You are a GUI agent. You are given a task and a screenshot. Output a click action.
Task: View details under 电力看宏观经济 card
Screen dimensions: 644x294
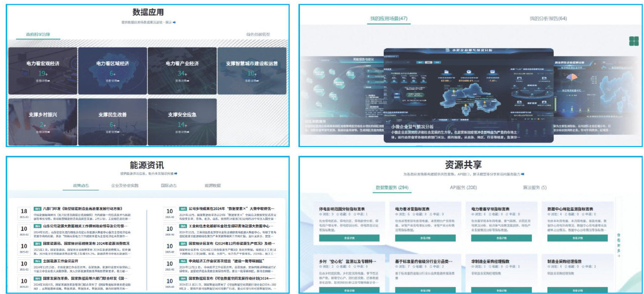pos(43,80)
